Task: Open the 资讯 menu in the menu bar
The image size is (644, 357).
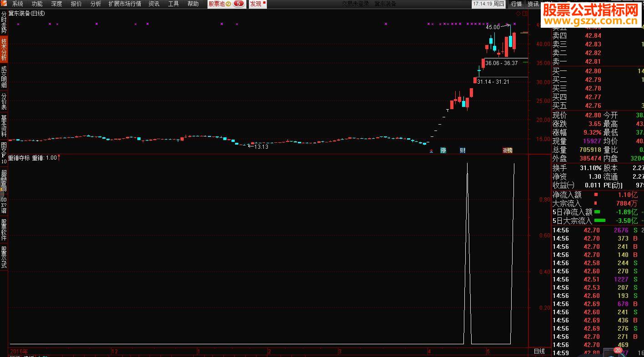Action: click(154, 4)
